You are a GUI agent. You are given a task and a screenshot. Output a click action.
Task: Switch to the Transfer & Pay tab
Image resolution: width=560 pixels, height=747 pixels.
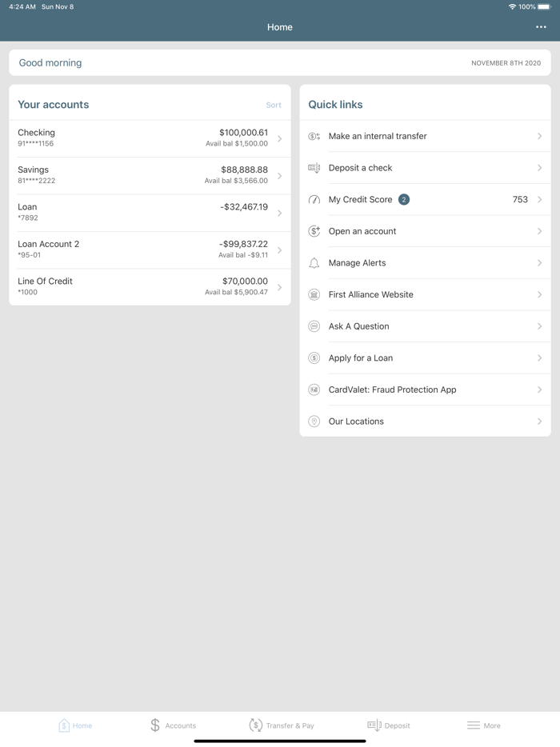click(281, 725)
